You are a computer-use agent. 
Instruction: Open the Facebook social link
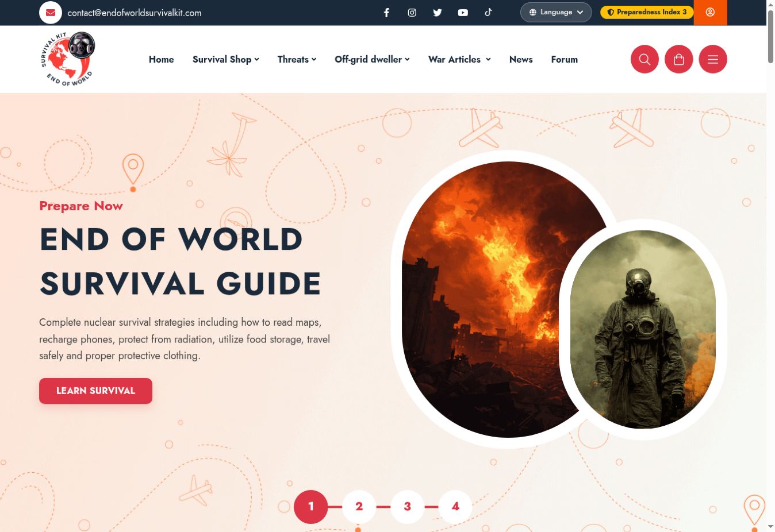click(x=386, y=13)
